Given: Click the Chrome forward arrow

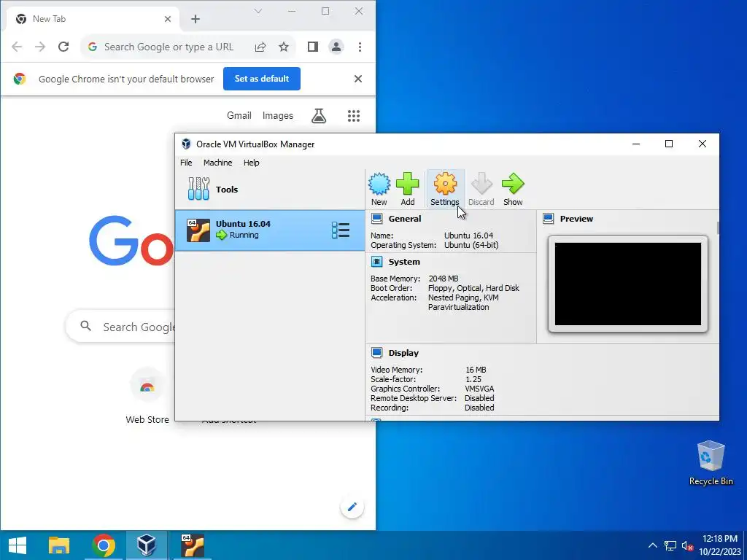Looking at the screenshot, I should pos(40,47).
